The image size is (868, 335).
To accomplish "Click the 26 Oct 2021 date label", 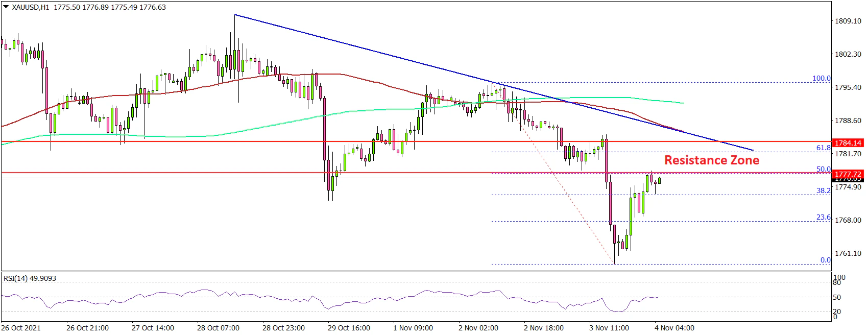I will pyautogui.click(x=21, y=328).
